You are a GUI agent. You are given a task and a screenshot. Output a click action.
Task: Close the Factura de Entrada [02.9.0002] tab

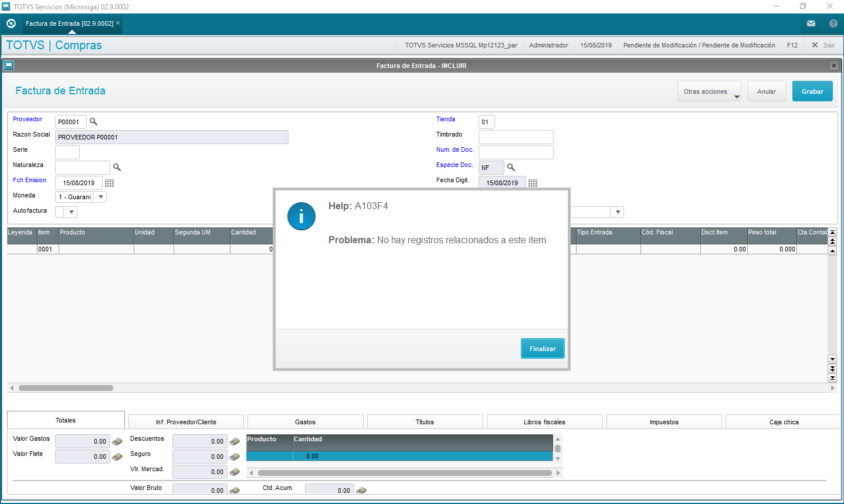tap(118, 23)
